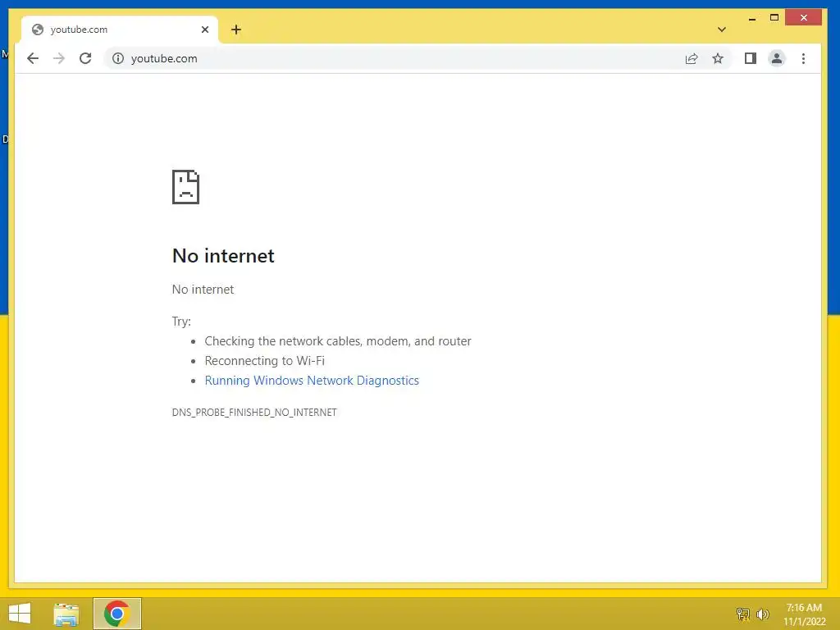Select the youtube.com tab
840x630 pixels.
coord(119,30)
